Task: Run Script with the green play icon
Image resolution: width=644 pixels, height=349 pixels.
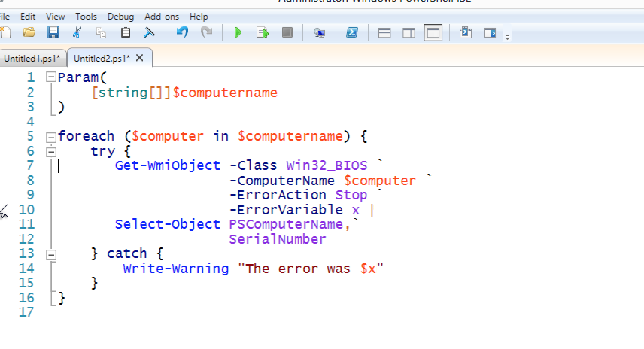Action: 238,32
